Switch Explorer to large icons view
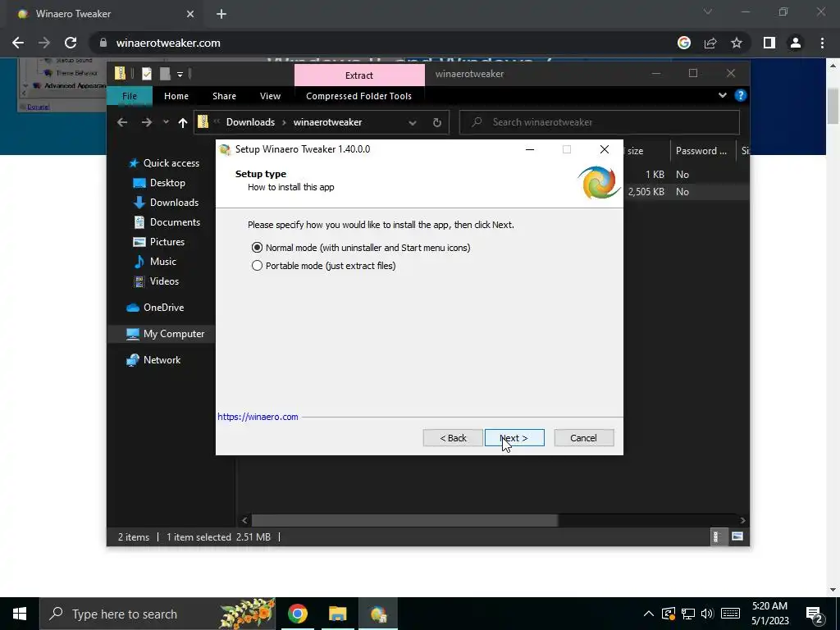 tap(737, 536)
